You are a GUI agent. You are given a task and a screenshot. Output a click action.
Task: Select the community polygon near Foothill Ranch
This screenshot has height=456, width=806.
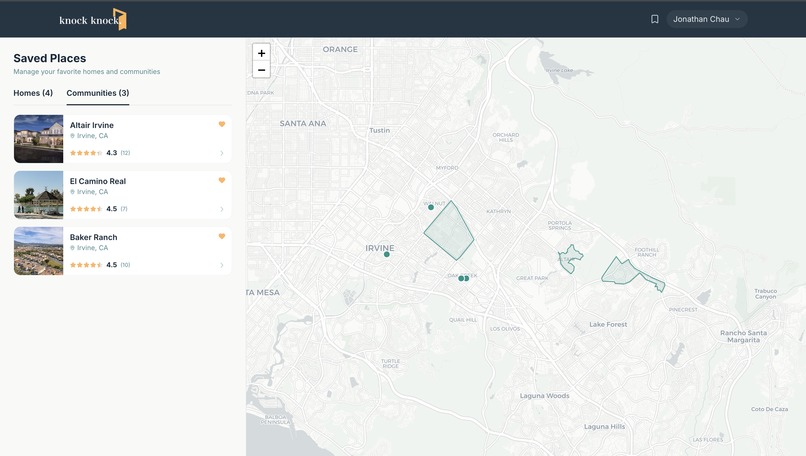[x=622, y=272]
